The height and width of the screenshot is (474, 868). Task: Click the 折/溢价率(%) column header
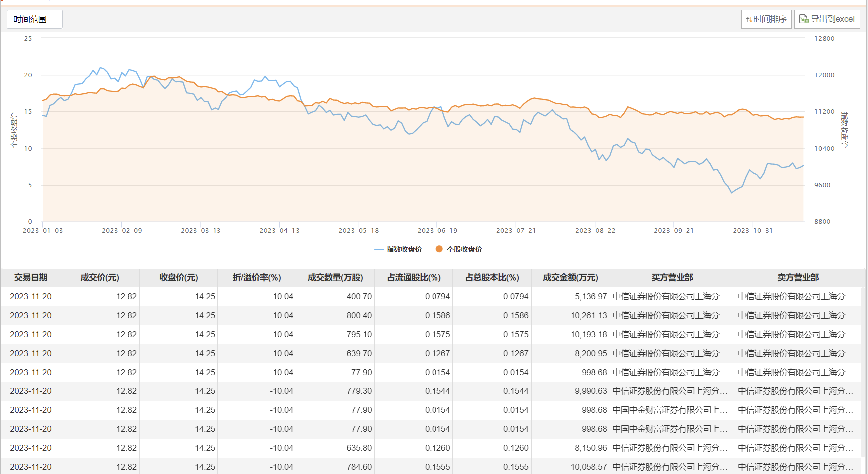(x=257, y=278)
